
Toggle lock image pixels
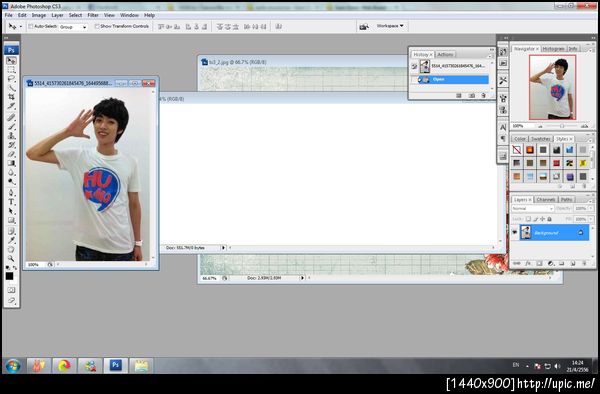point(535,219)
